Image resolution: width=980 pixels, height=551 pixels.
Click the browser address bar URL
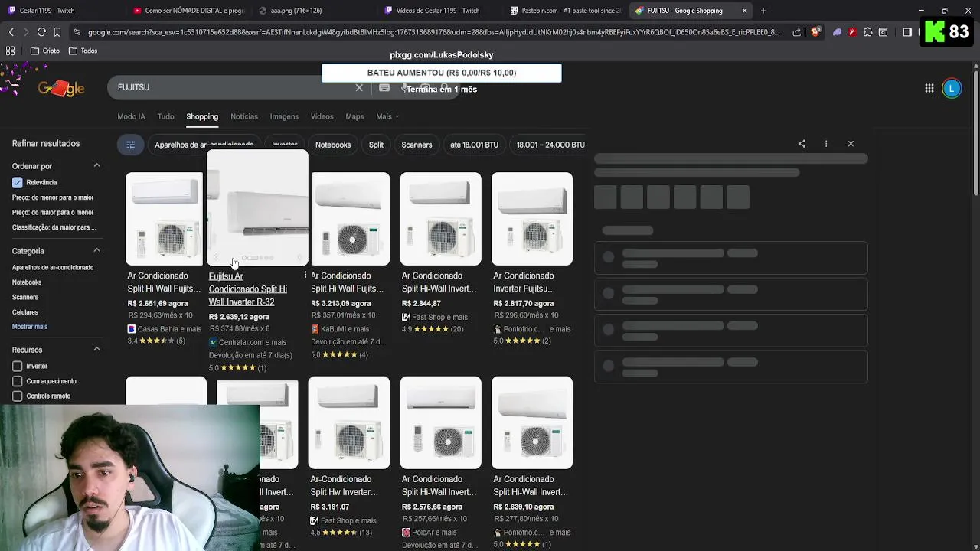point(433,32)
